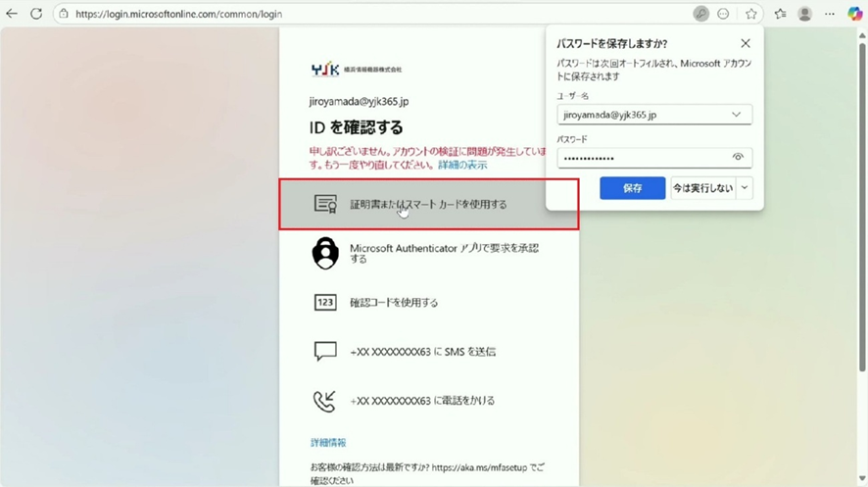Click the Microsoft Authenticator lock icon
Viewport: 868px width, 487px height.
[325, 253]
